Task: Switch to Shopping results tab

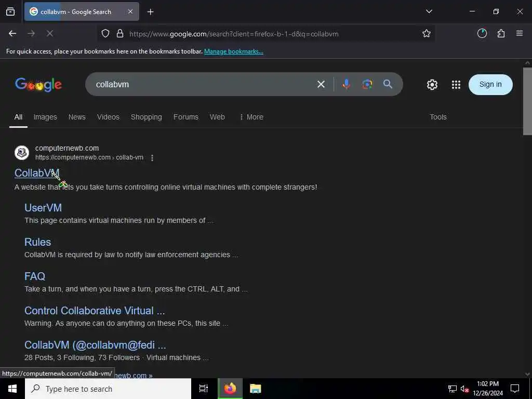Action: click(x=146, y=117)
